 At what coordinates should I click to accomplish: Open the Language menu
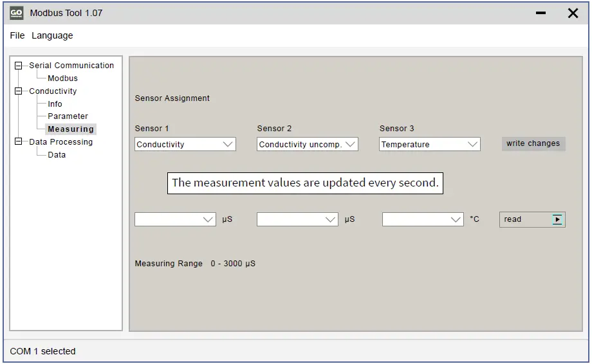(52, 35)
